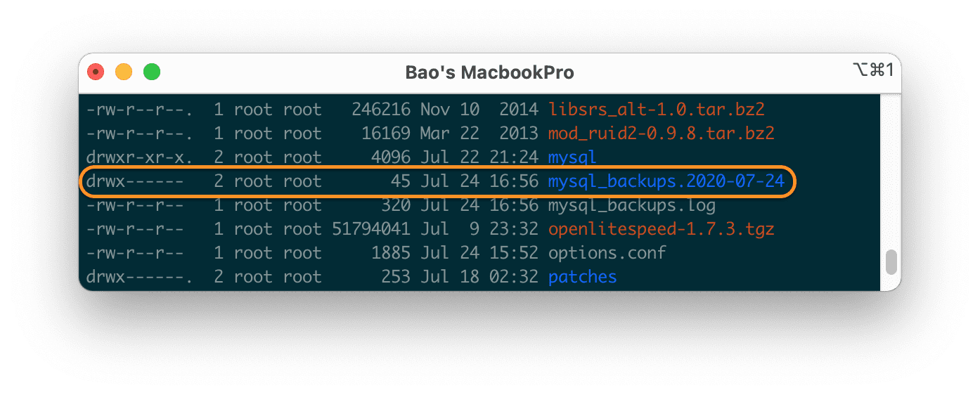980x395 pixels.
Task: Click the mod_ruid2-0.9.8.tar.bz2 filename
Action: point(662,134)
